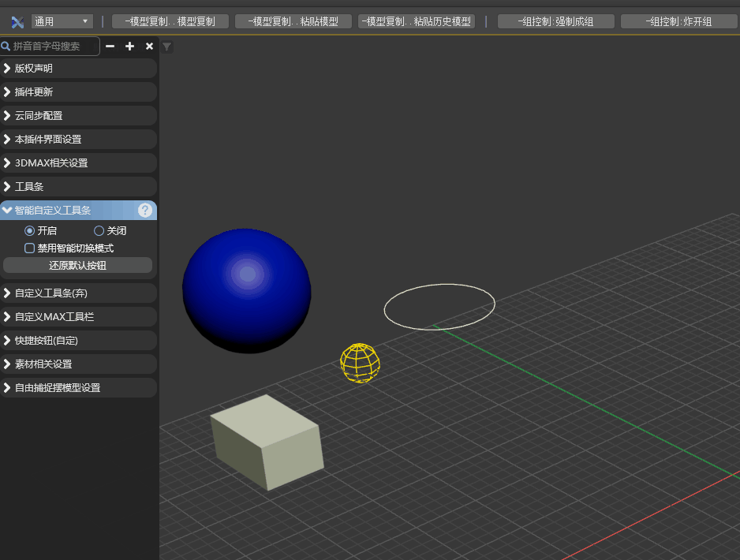Open the 通用 dropdown list
Viewport: 740px width, 560px height.
coord(62,21)
